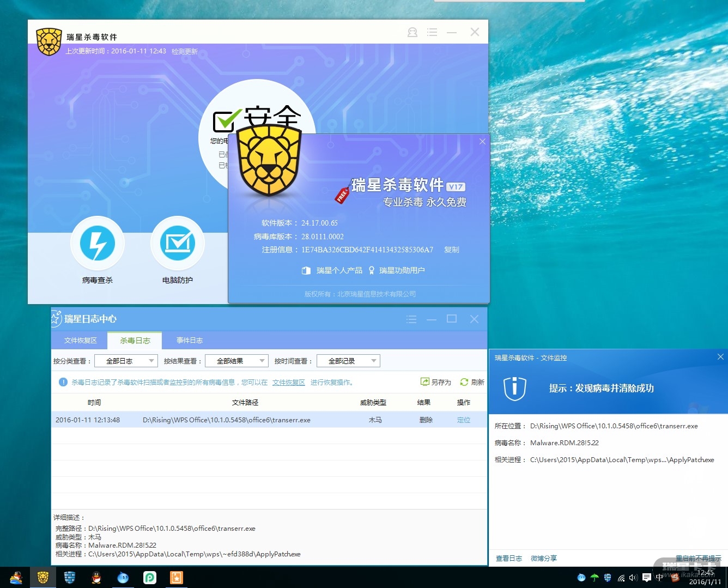The image size is (728, 588).
Task: Close the 瑞星日志中心 window
Action: (x=474, y=319)
